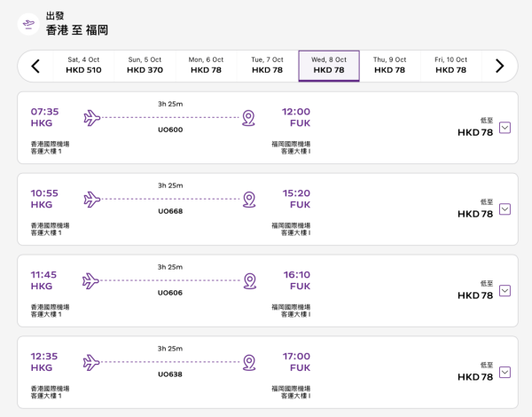Click the 16:10 FUK arrival time

[x=297, y=280]
